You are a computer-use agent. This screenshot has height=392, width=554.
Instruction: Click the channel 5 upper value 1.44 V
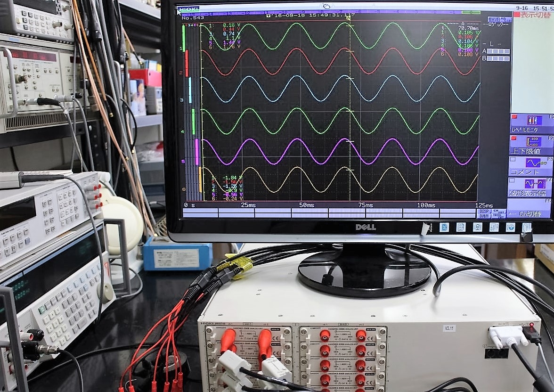pyautogui.click(x=232, y=42)
